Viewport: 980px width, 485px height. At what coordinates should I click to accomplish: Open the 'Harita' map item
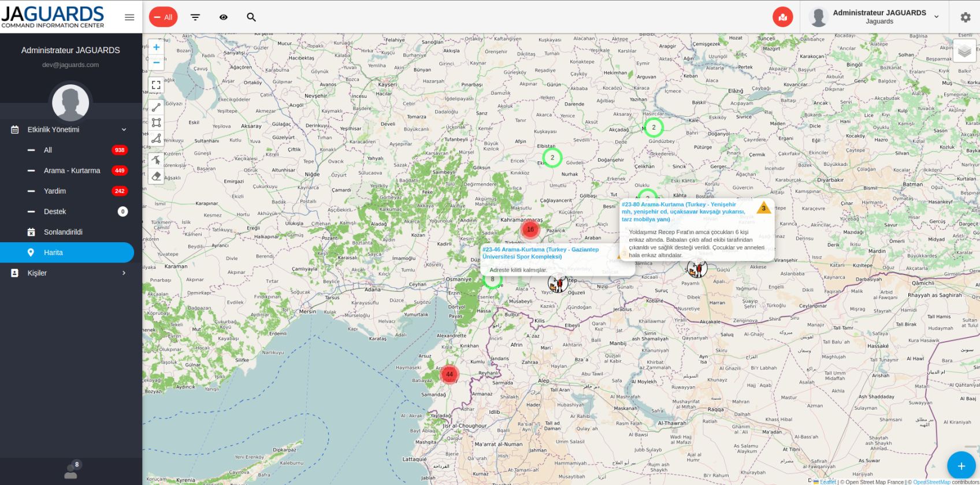[x=67, y=253]
